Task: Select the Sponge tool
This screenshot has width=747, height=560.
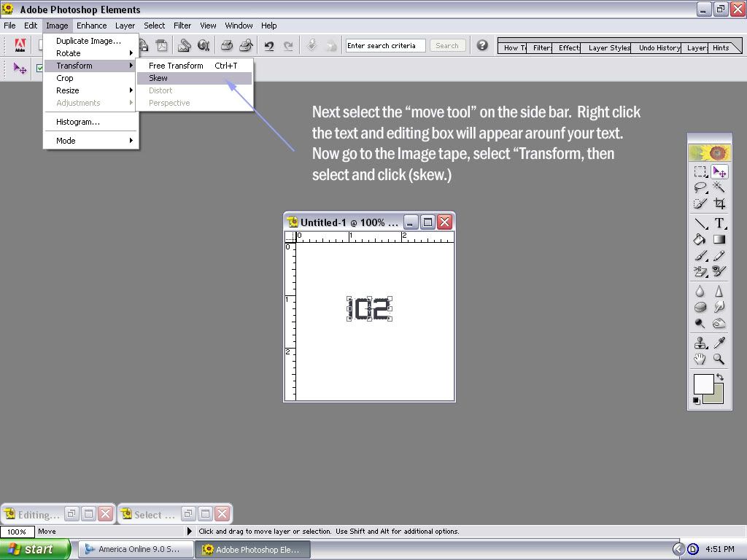Action: tap(700, 307)
